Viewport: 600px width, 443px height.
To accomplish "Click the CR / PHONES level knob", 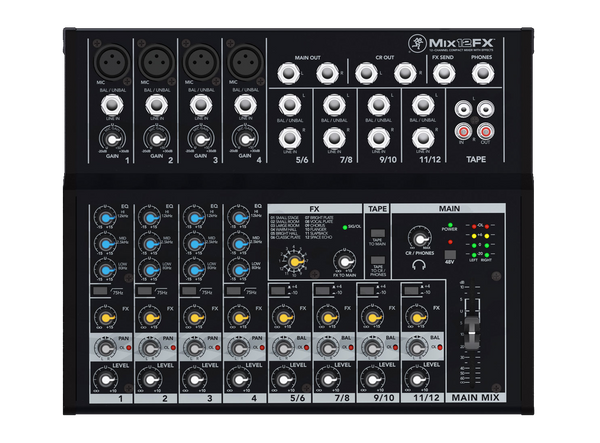I will point(417,238).
